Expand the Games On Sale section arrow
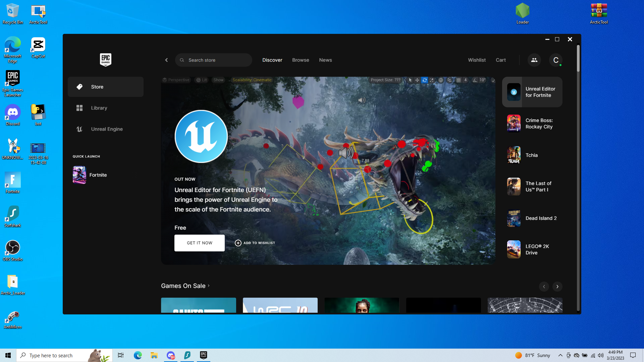Image resolution: width=644 pixels, height=362 pixels. [209, 286]
